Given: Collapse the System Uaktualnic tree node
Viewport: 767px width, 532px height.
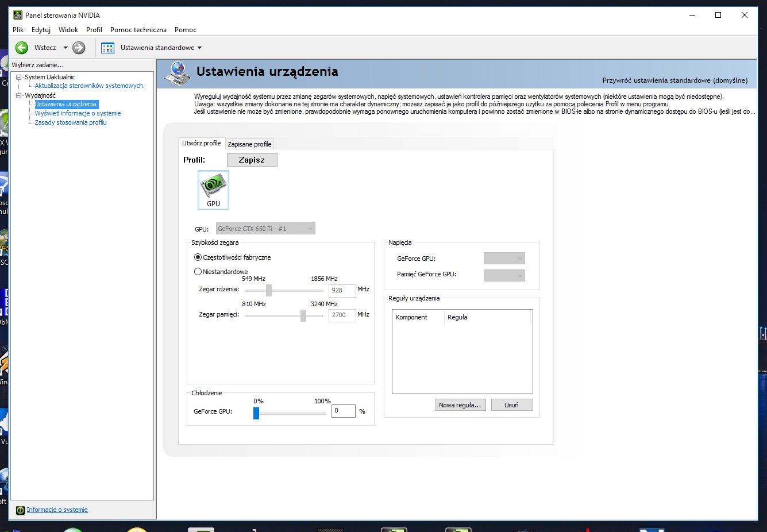Looking at the screenshot, I should [19, 77].
